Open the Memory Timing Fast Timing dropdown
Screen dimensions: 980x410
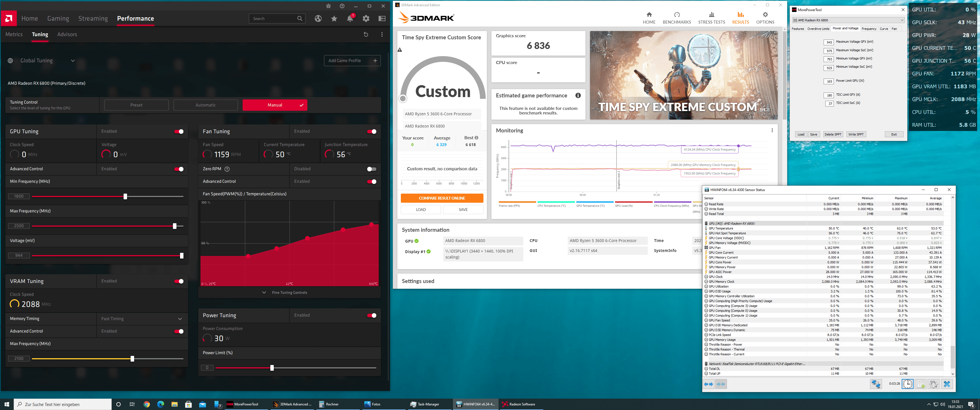point(142,319)
